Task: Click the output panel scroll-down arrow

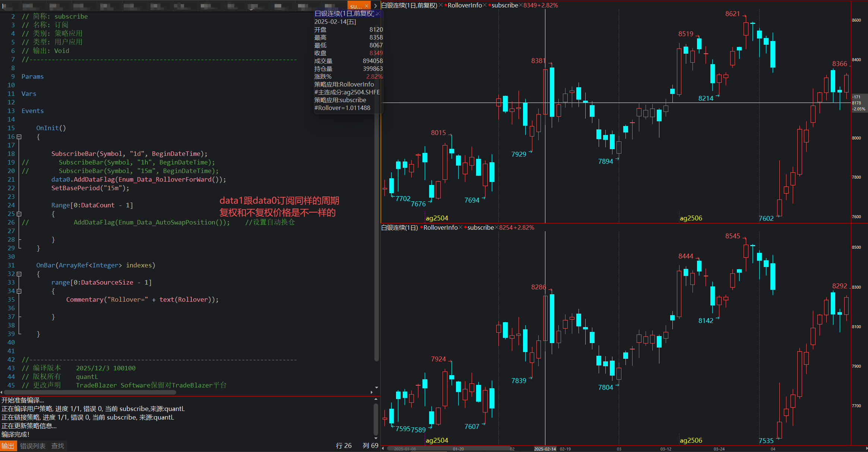Action: tap(376, 438)
